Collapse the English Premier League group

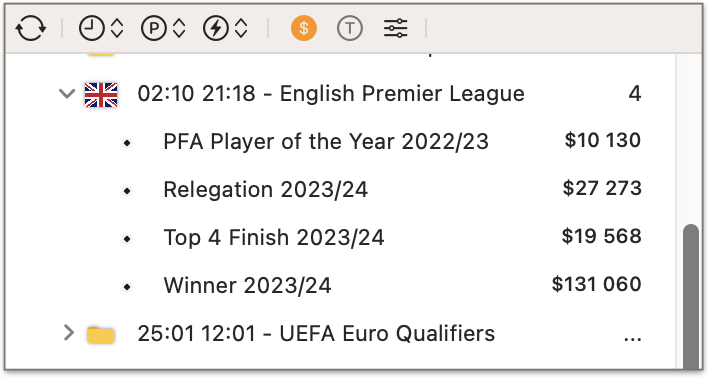67,94
